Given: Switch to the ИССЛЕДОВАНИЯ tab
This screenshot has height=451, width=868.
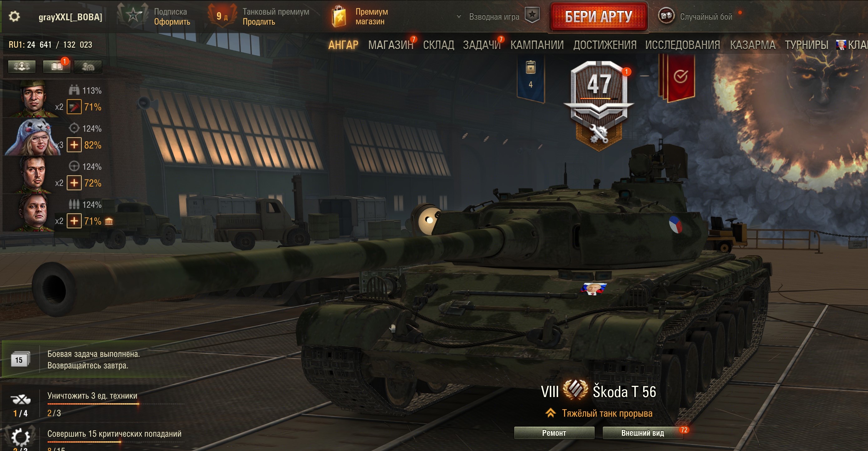Looking at the screenshot, I should click(x=683, y=45).
